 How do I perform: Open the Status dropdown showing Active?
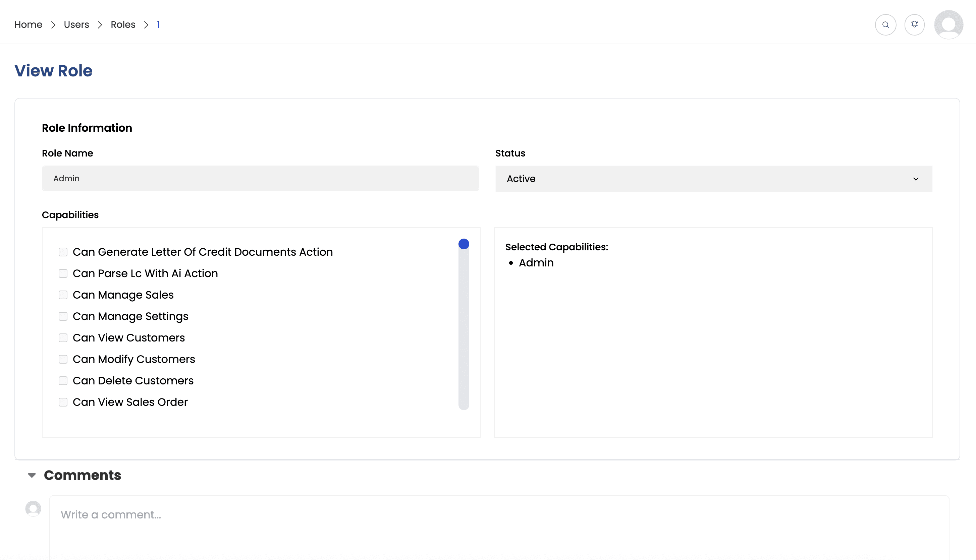point(713,179)
